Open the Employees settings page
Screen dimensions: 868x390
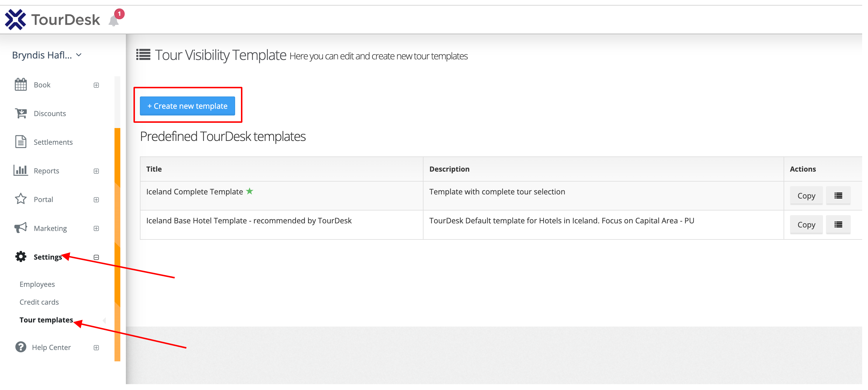[x=37, y=284]
